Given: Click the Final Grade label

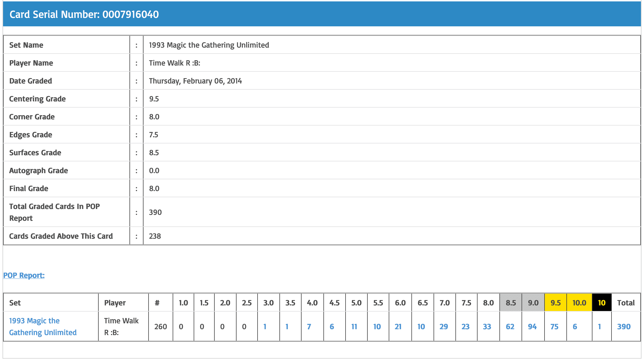Looking at the screenshot, I should click(x=29, y=189).
